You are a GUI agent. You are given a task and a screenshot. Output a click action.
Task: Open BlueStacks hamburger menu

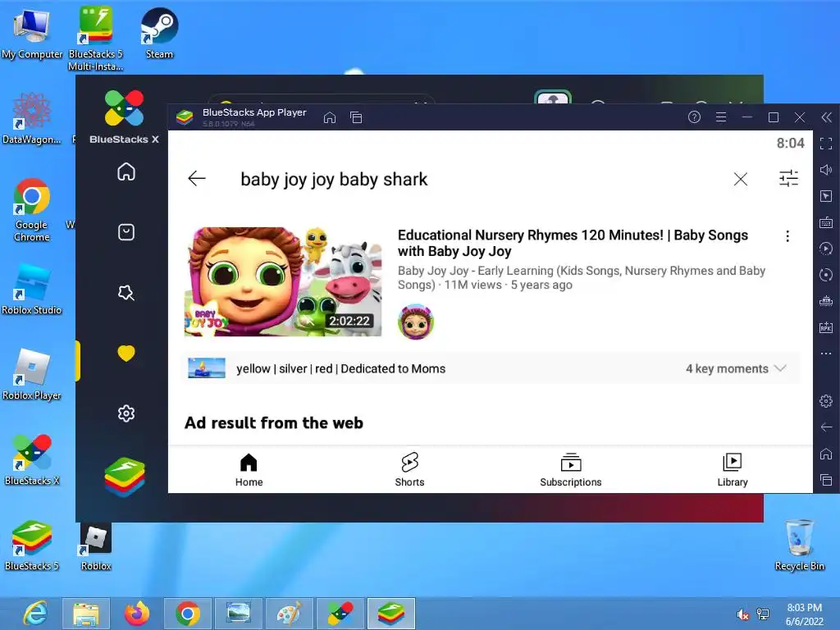click(x=721, y=116)
